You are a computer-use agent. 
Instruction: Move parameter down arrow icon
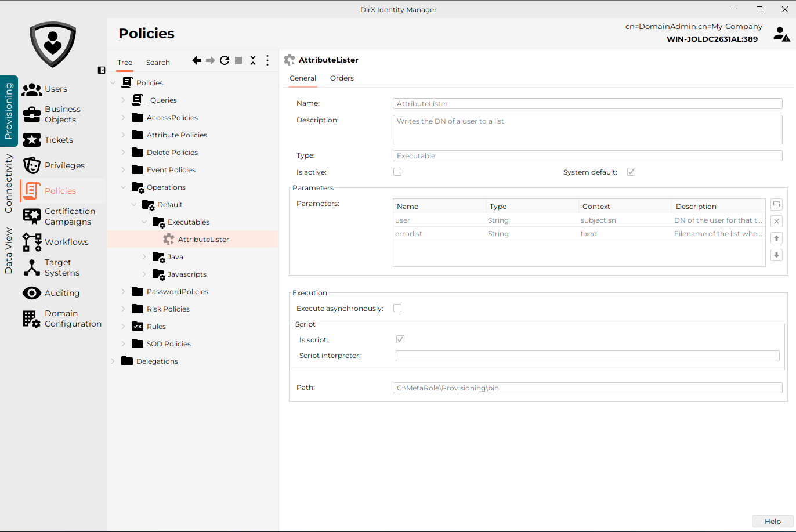tap(776, 255)
